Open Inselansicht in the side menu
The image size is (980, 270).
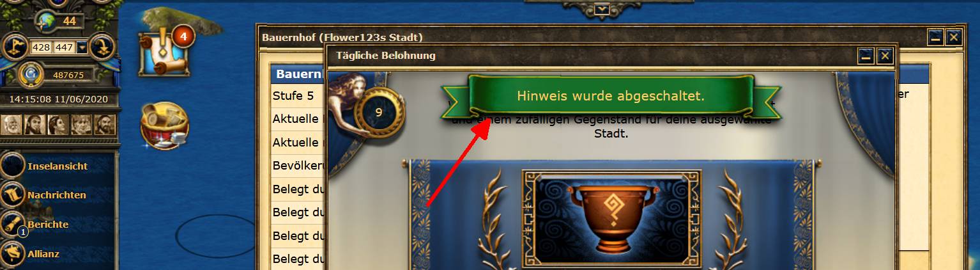(57, 166)
